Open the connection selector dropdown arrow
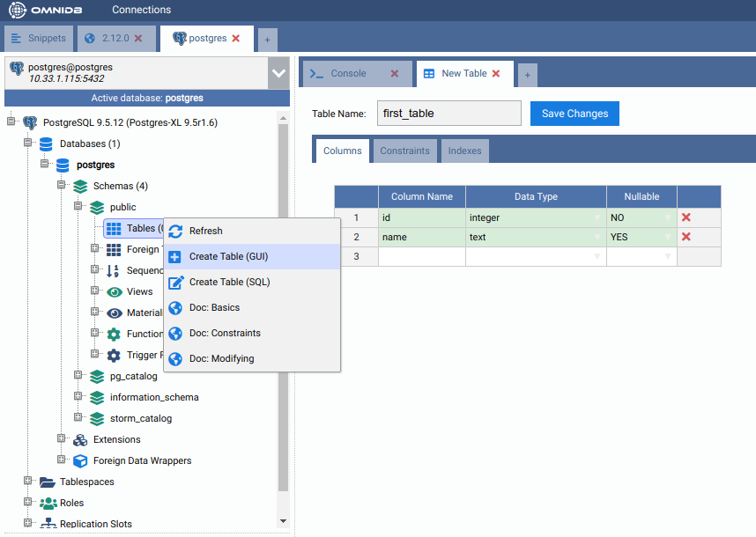 point(278,73)
